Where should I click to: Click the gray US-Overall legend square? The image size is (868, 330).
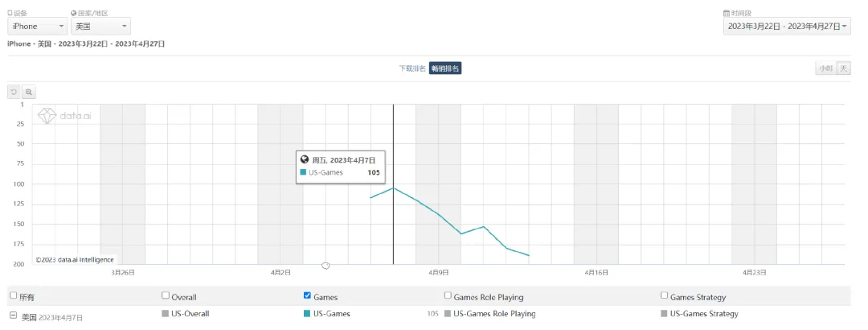[166, 314]
